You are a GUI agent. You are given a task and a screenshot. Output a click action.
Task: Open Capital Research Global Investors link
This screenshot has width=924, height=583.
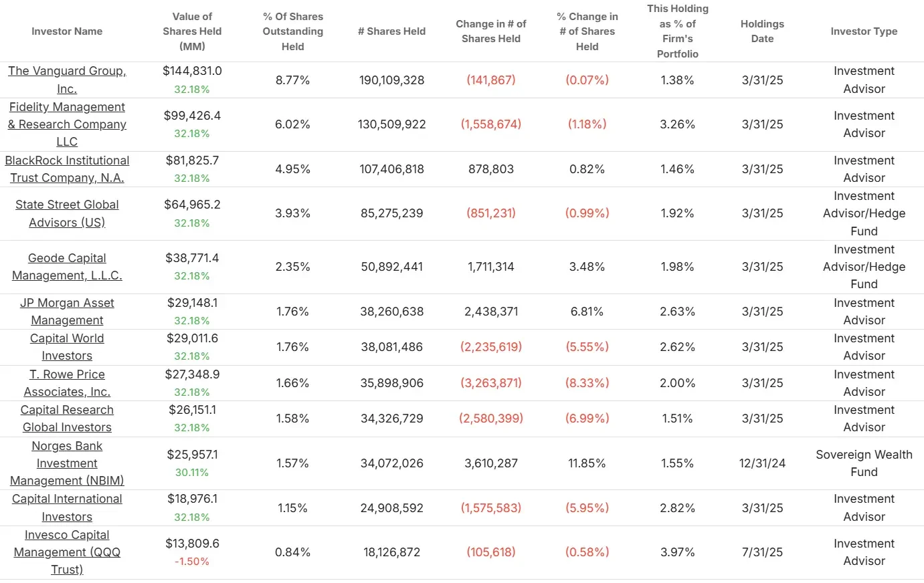[x=67, y=419]
